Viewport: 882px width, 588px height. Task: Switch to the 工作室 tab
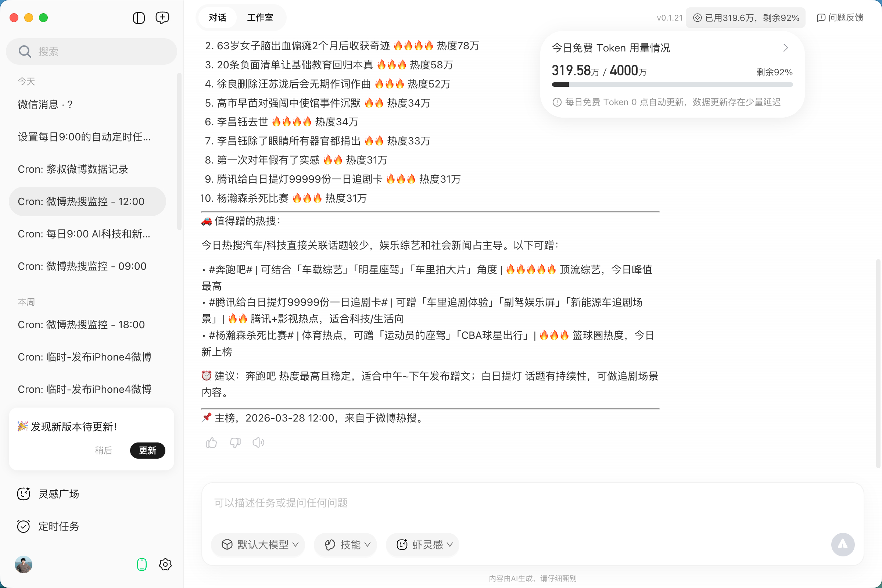(x=260, y=18)
